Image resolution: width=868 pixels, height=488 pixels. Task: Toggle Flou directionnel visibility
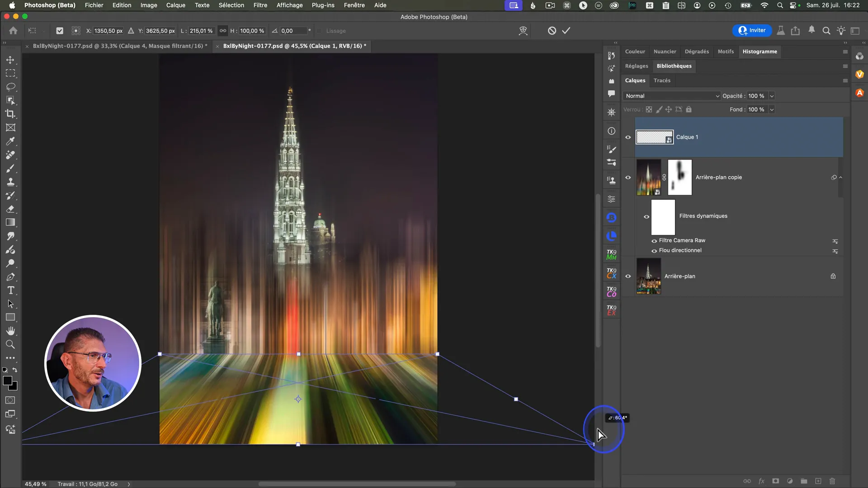tap(654, 251)
